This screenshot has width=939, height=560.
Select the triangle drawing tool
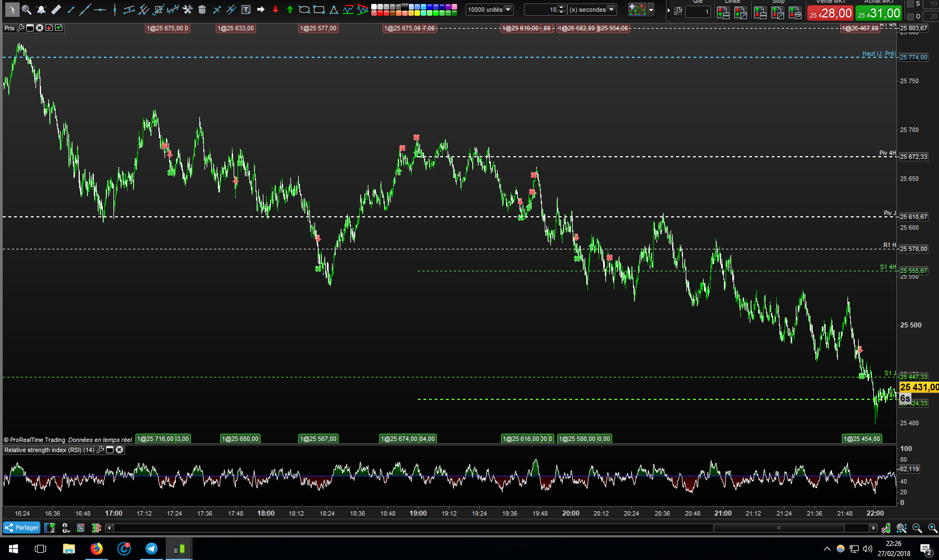(x=334, y=10)
